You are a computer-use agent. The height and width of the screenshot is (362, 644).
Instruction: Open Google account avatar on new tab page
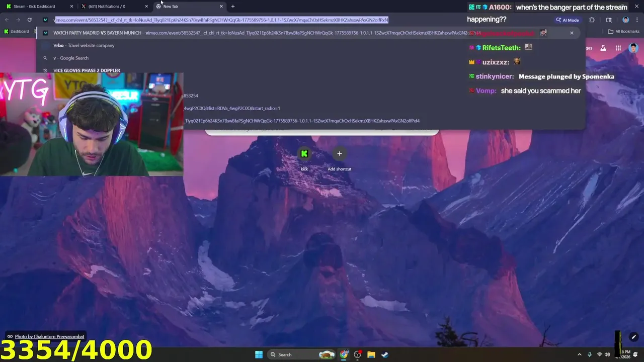[633, 48]
